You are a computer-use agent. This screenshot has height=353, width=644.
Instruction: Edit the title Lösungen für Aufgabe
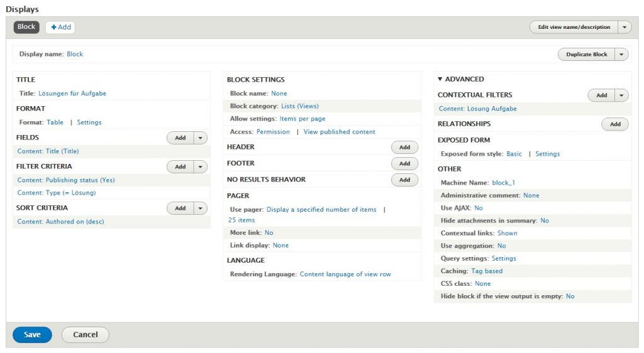click(72, 94)
